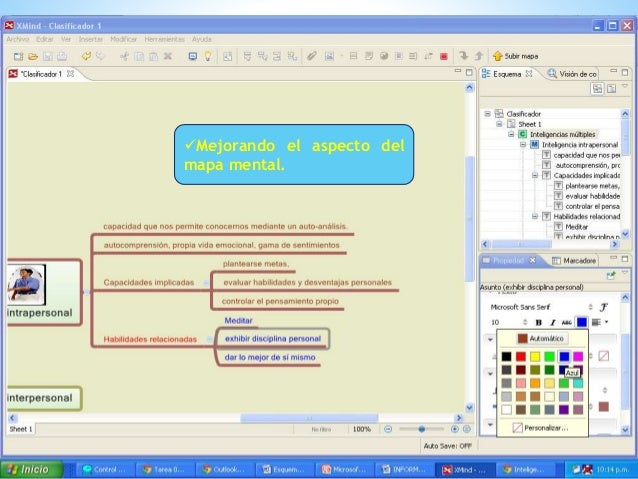Screen dimensions: 638x479
Task: Click the scissors cut icon in toolbar
Action: coord(124,56)
